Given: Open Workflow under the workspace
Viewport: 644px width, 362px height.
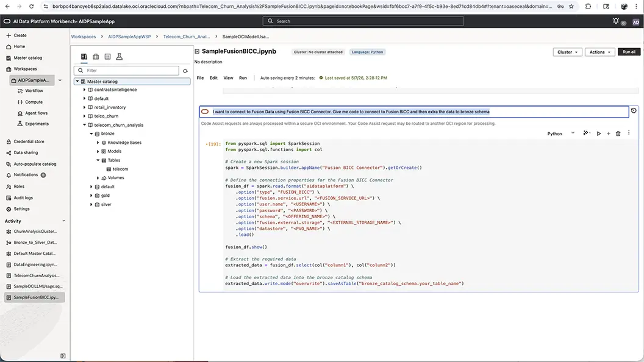Looking at the screenshot, I should coord(30,91).
